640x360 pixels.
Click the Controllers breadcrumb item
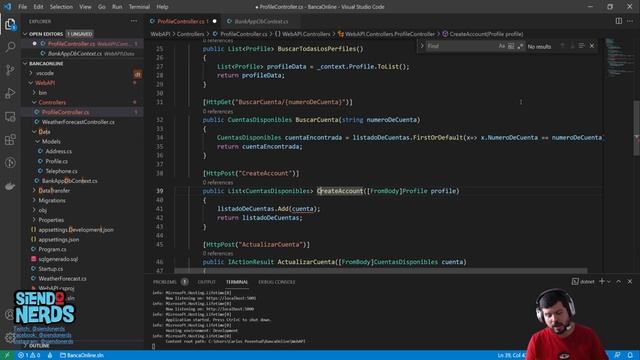click(190, 34)
